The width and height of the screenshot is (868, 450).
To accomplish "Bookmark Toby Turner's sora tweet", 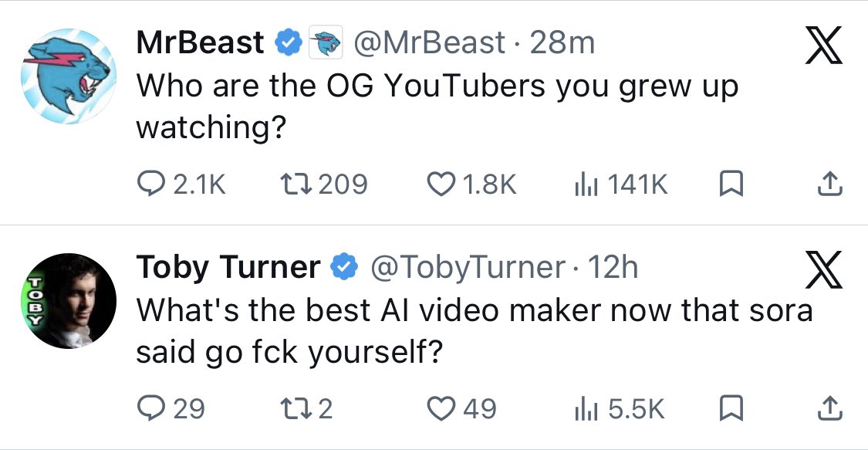I will [730, 408].
